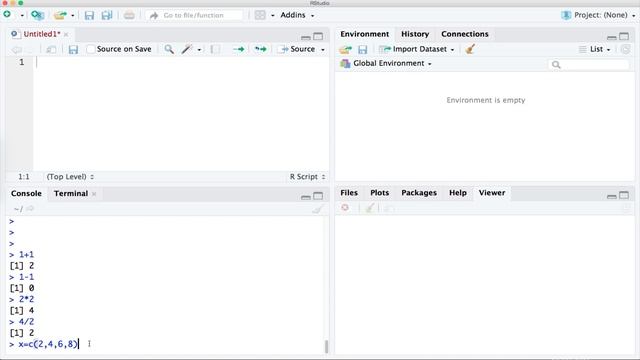Viewport: 640px width, 360px height.
Task: Select the Console tab
Action: click(x=26, y=193)
